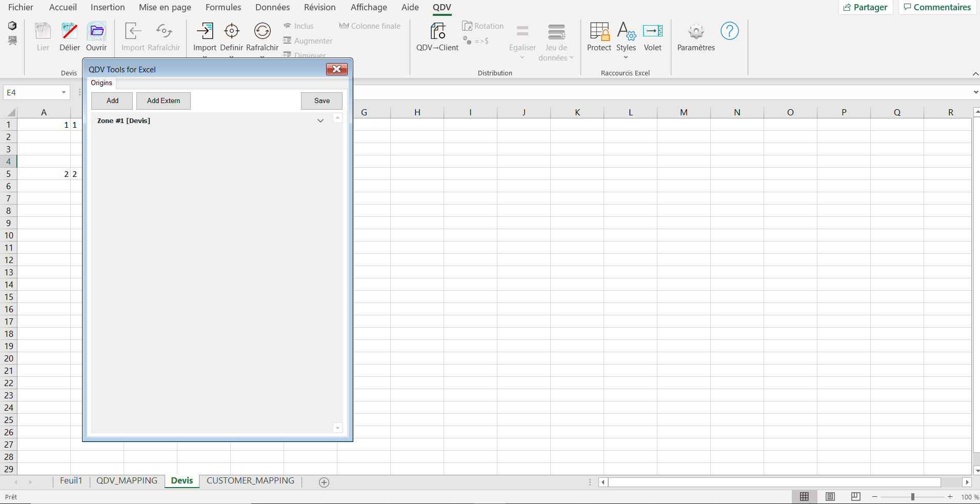Image resolution: width=980 pixels, height=504 pixels.
Task: Open the Feuil1 sheet tab
Action: click(71, 481)
